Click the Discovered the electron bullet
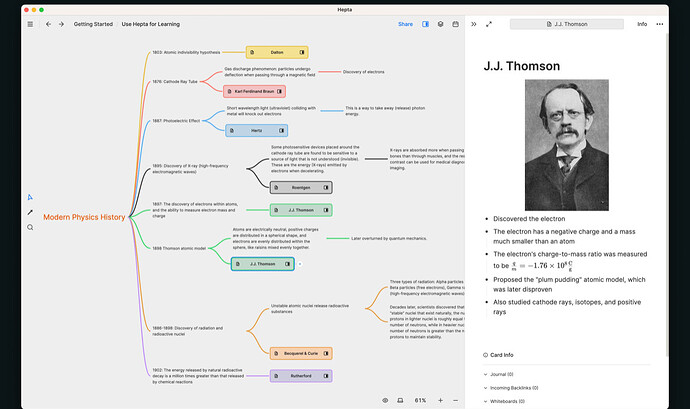The width and height of the screenshot is (690, 409). click(x=529, y=219)
